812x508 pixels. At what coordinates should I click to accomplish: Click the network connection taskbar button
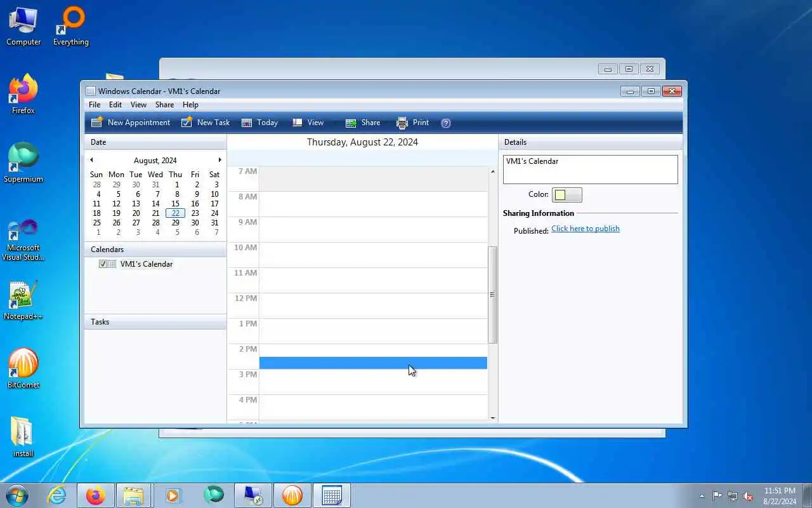point(253,495)
